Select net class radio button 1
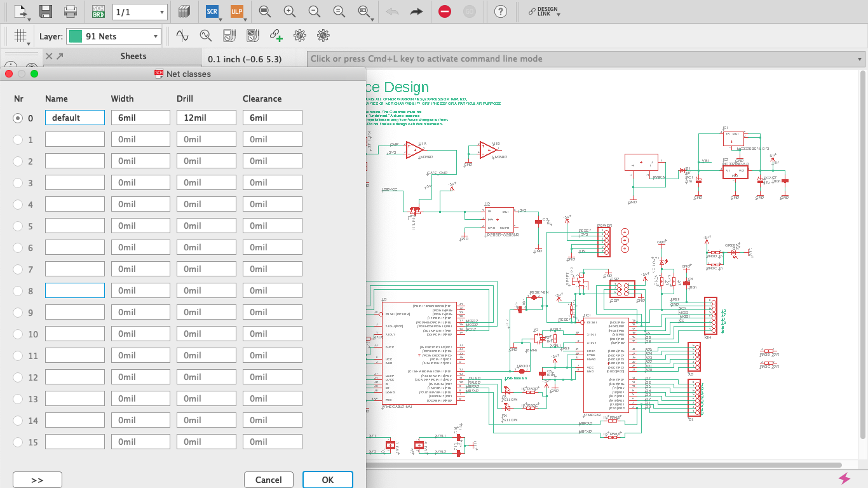 (18, 139)
